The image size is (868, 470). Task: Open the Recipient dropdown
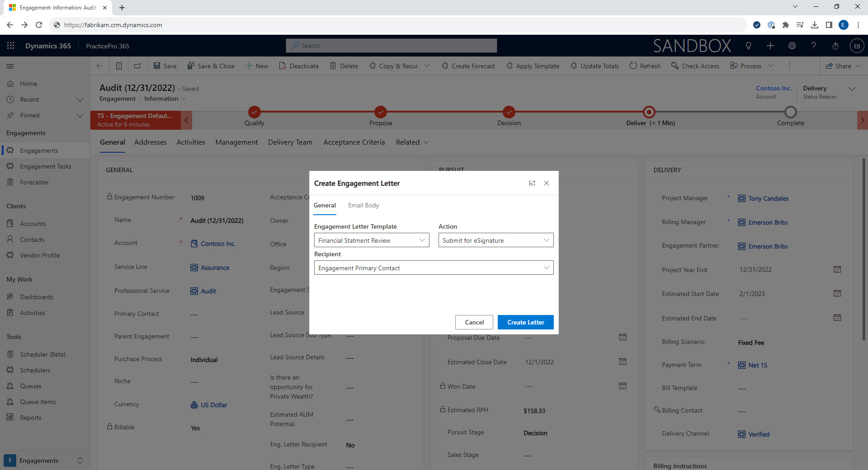(433, 268)
